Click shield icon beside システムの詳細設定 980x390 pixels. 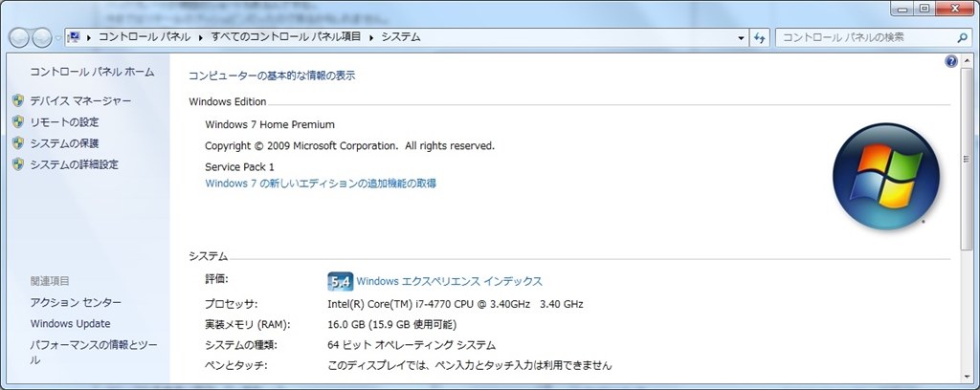point(18,164)
